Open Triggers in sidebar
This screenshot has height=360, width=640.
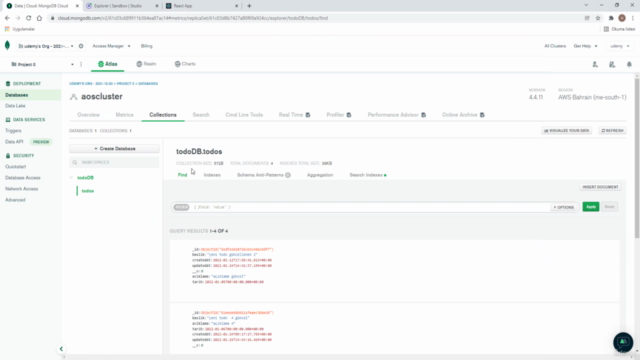13,131
